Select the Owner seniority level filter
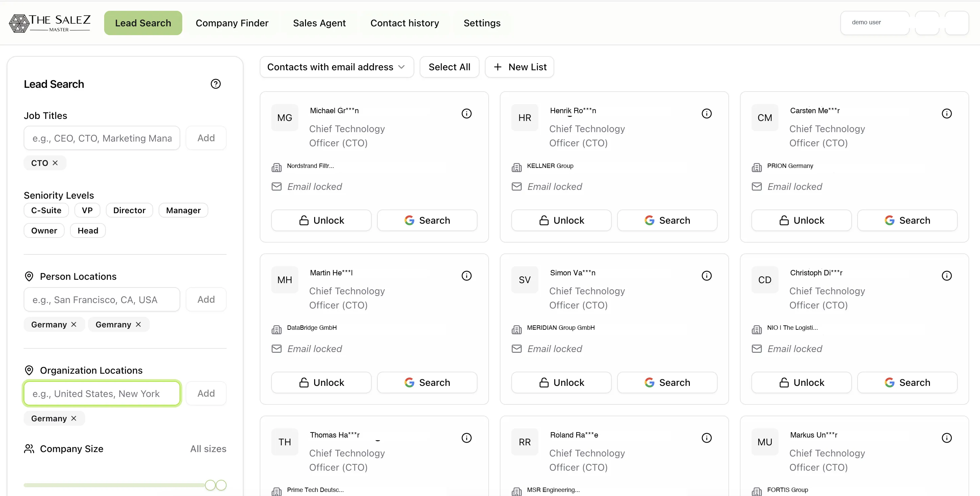Image resolution: width=980 pixels, height=496 pixels. (44, 230)
